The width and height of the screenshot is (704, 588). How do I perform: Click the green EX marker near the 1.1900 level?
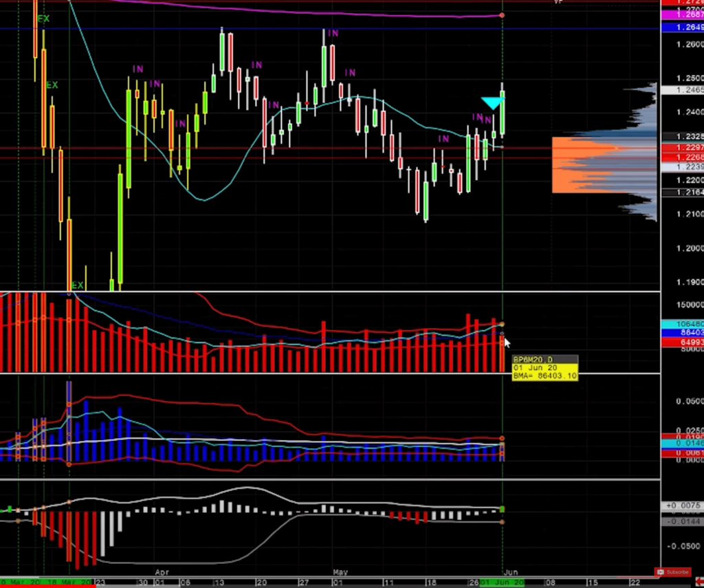[x=77, y=285]
